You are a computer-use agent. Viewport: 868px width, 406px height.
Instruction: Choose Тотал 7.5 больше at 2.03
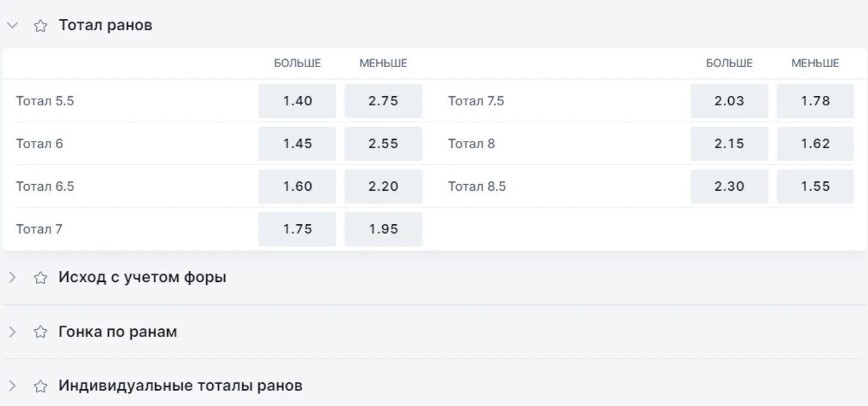(x=729, y=101)
